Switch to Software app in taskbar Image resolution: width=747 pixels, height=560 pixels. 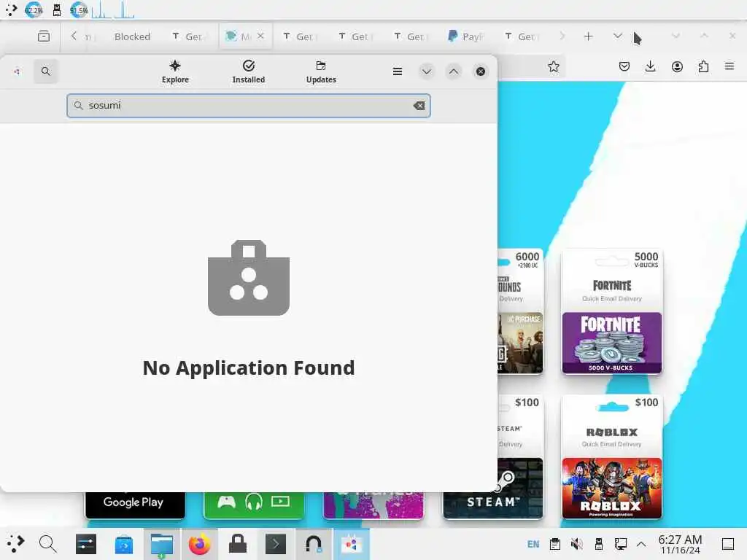pos(352,544)
